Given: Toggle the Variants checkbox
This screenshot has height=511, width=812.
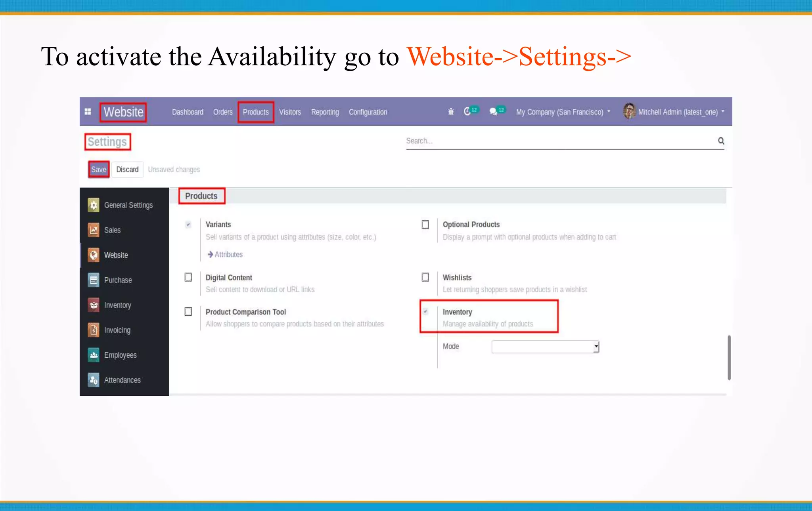Looking at the screenshot, I should pyautogui.click(x=188, y=225).
